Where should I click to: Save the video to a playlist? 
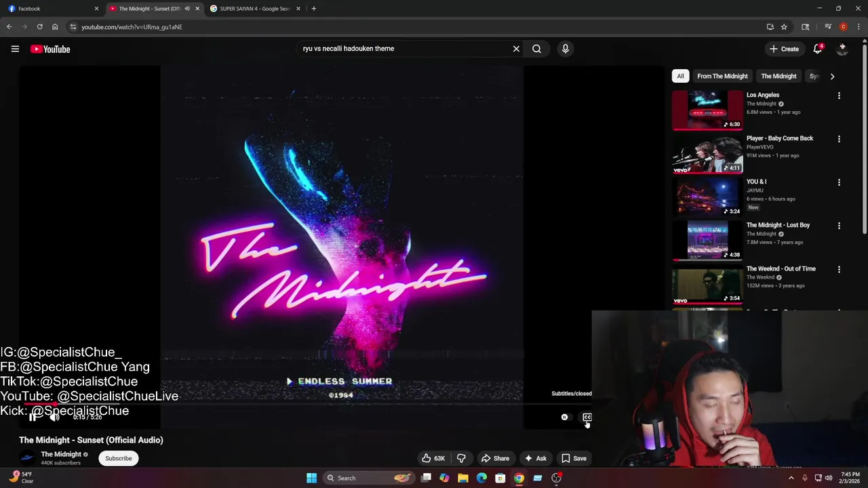click(574, 458)
